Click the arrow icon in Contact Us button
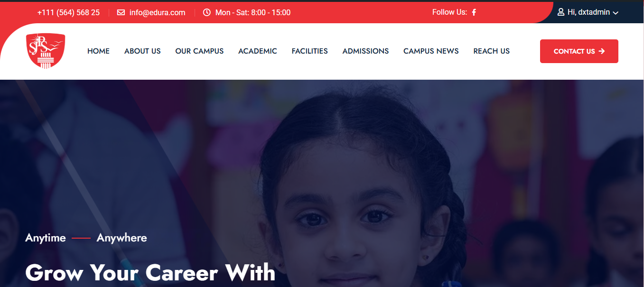This screenshot has height=287, width=644. point(602,51)
